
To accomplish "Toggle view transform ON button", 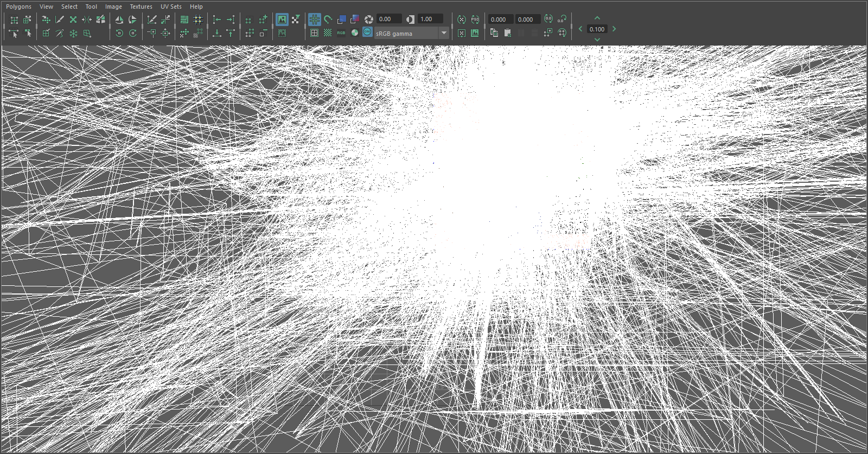I will 367,31.
